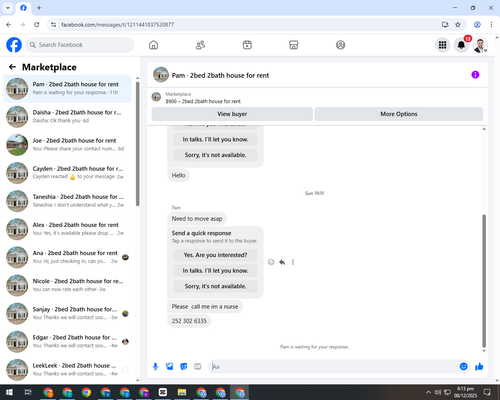This screenshot has width=500, height=400.
Task: Go back using Marketplace back arrow
Action: coord(12,67)
